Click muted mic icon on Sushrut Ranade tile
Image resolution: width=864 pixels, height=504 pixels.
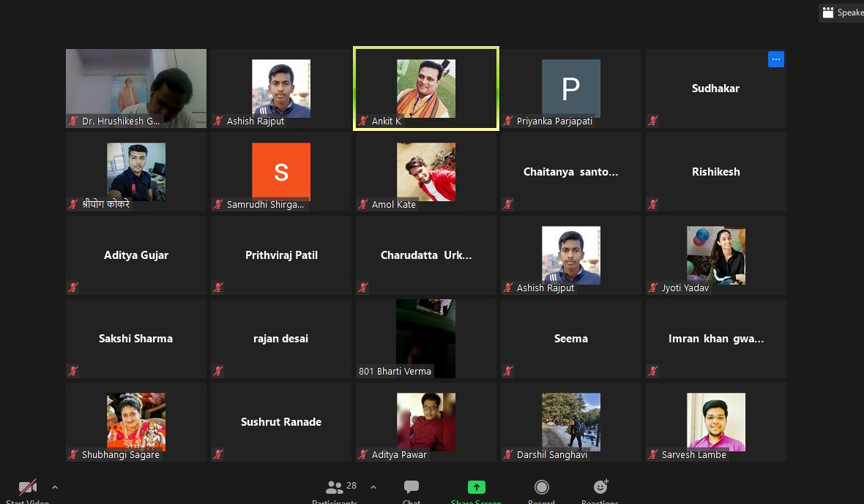218,454
